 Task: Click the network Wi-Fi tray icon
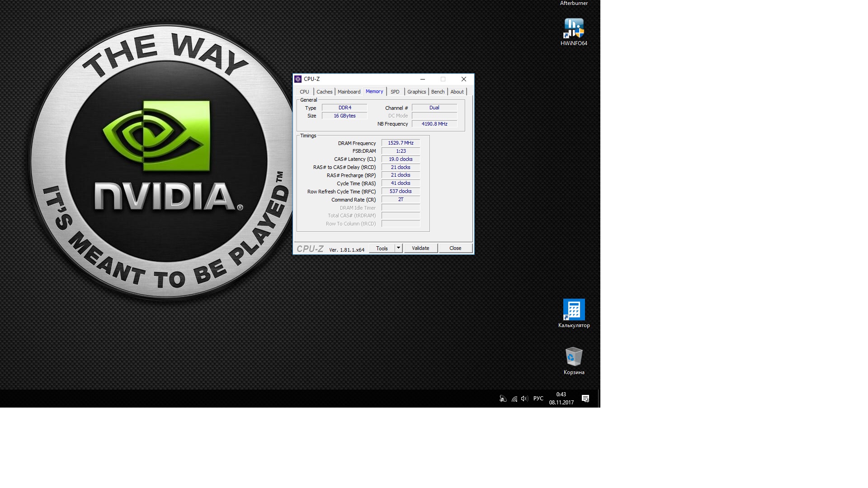tap(514, 399)
